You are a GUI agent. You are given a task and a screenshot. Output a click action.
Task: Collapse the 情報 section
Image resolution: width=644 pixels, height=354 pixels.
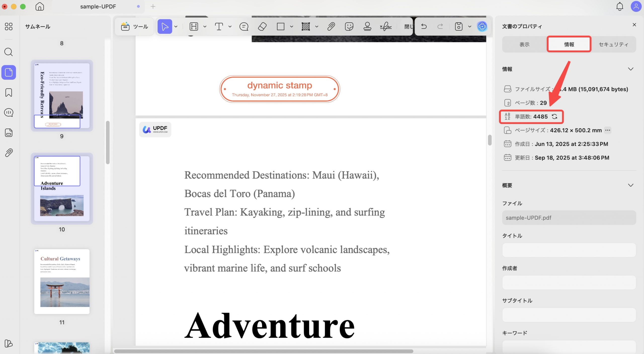630,69
